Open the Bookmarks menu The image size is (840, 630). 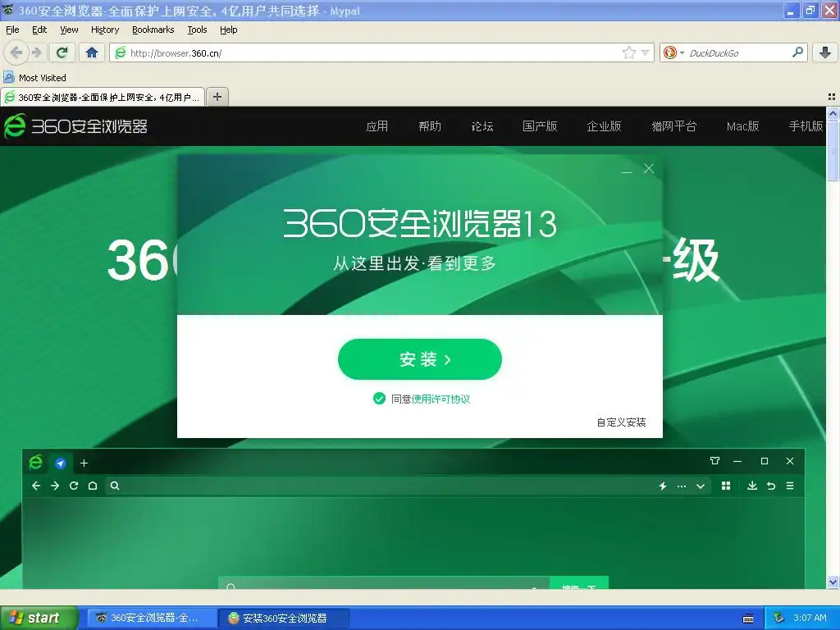[153, 30]
